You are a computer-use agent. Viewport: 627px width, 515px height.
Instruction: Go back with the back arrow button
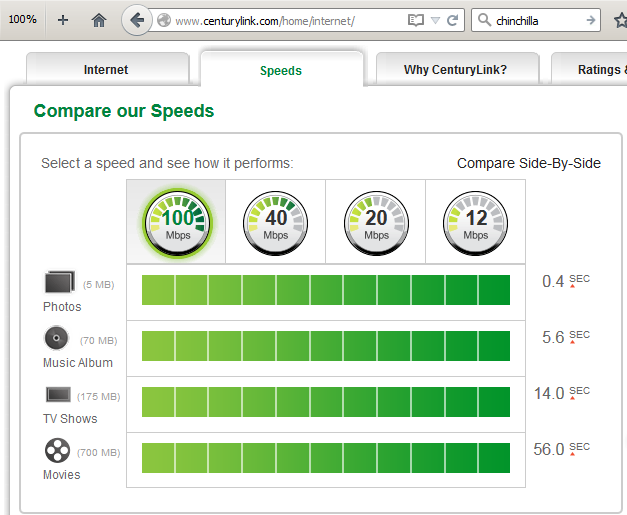click(137, 20)
